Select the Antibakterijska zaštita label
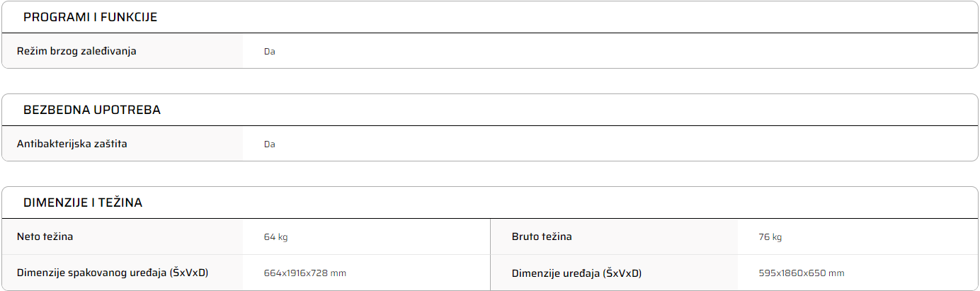Image resolution: width=980 pixels, height=291 pixels. click(x=72, y=144)
